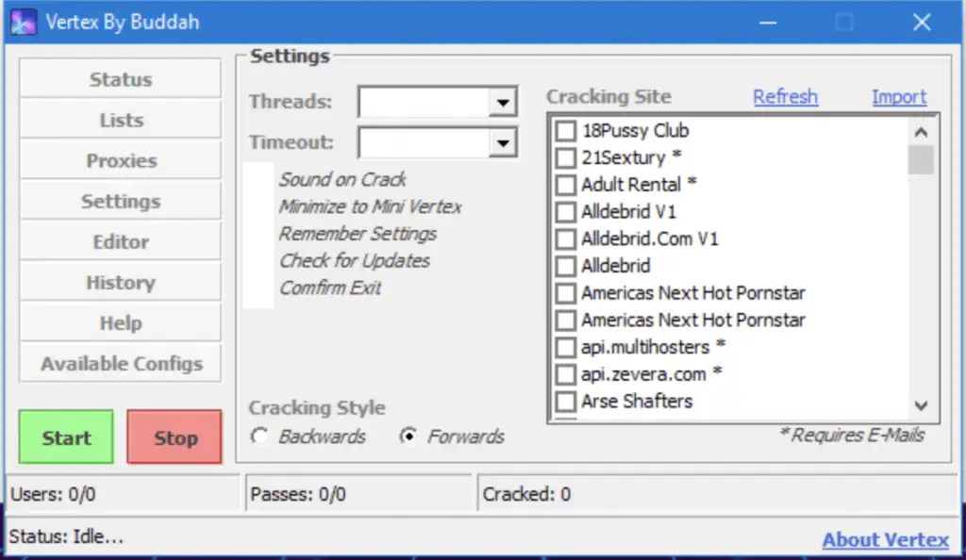966x560 pixels.
Task: Enable Remember Settings
Action: pos(358,234)
